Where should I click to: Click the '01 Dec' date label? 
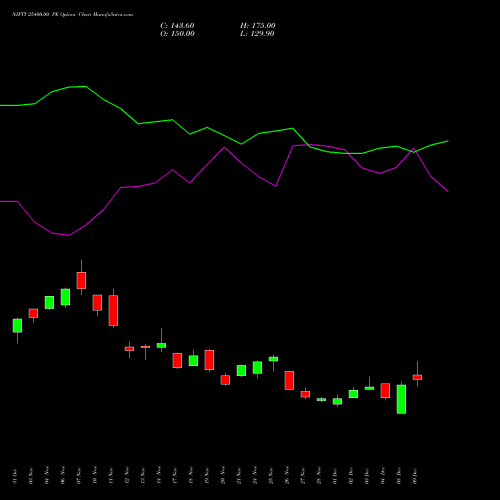[335, 476]
